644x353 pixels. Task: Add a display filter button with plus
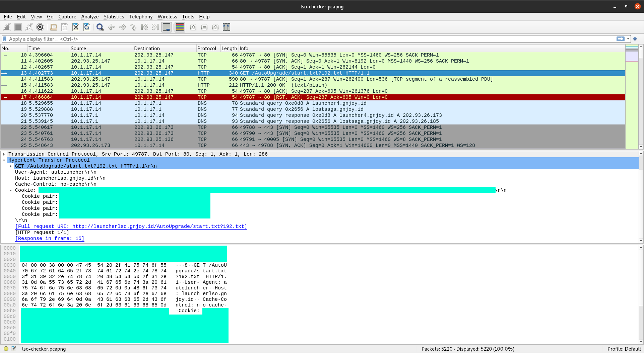(x=635, y=39)
